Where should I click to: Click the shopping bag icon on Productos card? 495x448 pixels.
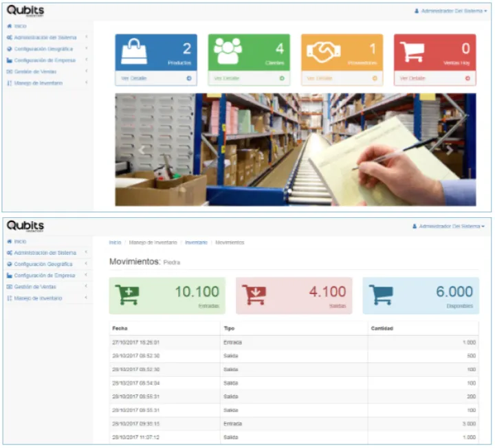(x=134, y=52)
